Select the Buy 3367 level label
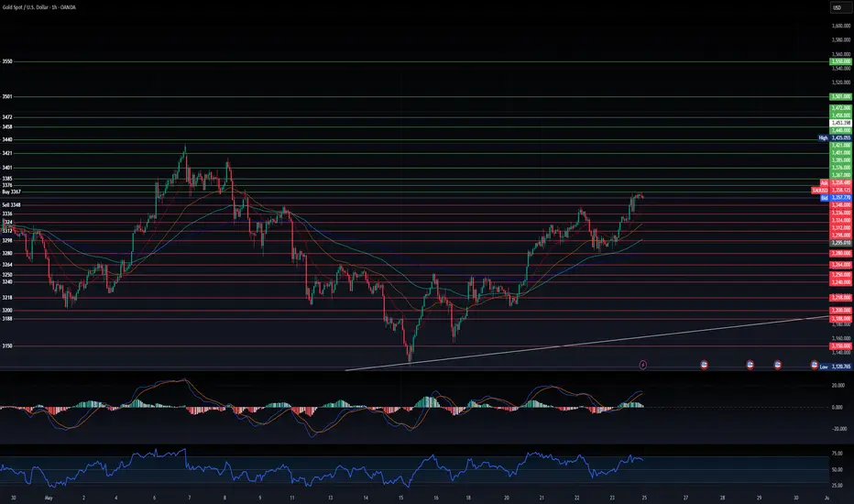Screen dimensions: 854x504 [11, 192]
